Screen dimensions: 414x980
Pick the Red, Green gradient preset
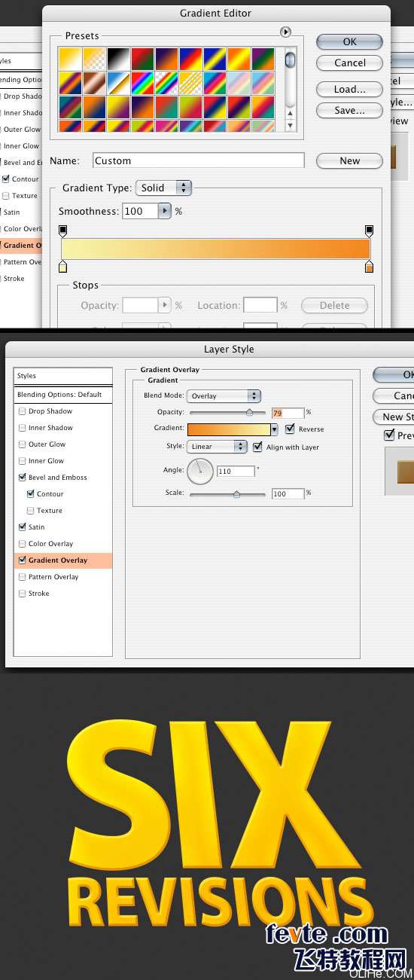point(142,59)
